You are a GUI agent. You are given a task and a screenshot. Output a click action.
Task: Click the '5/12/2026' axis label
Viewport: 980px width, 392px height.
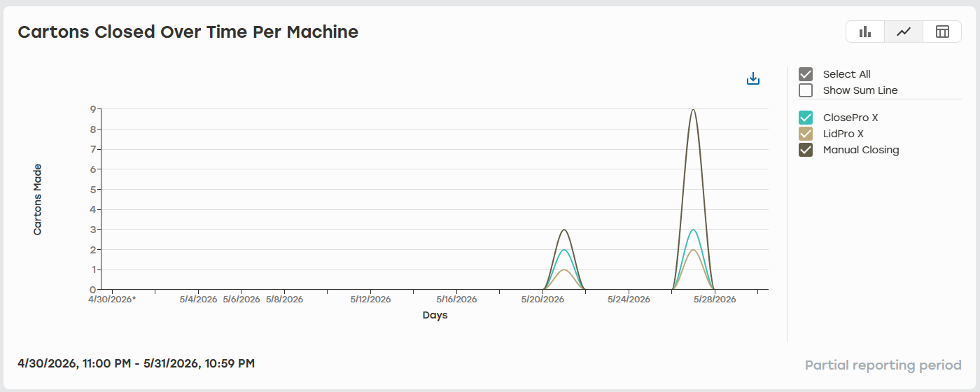(x=370, y=300)
